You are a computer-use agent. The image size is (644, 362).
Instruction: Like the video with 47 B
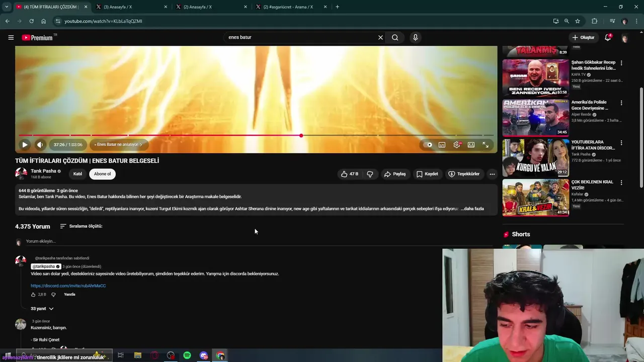click(350, 174)
